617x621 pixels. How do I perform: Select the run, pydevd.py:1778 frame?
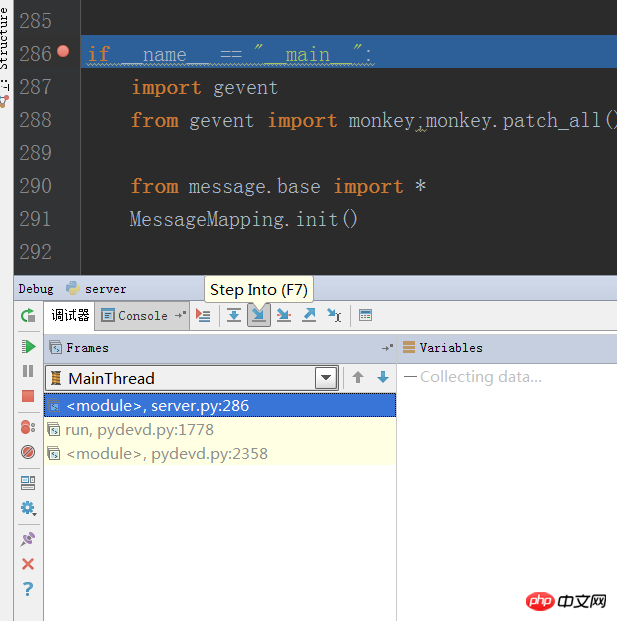click(x=139, y=430)
